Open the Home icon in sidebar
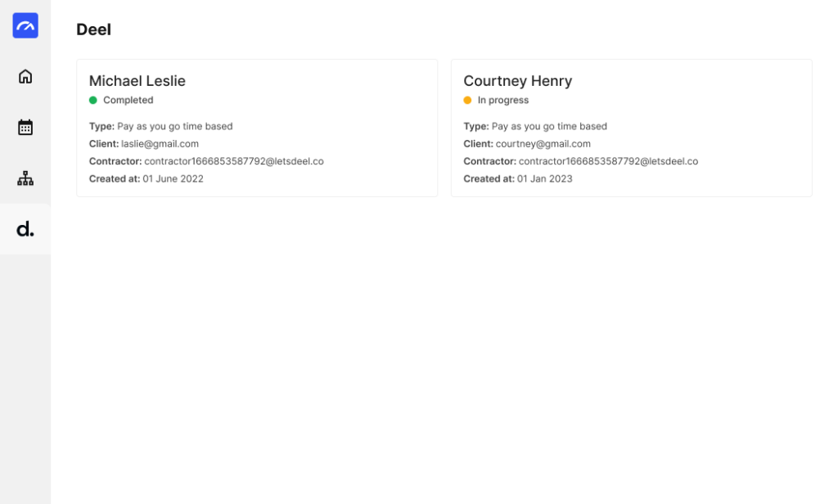838x504 pixels. tap(25, 76)
